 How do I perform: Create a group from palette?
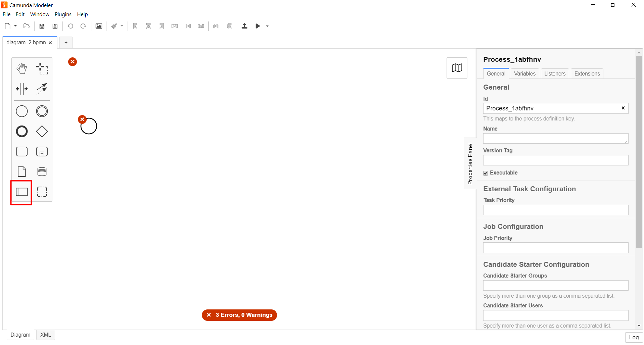coord(42,192)
